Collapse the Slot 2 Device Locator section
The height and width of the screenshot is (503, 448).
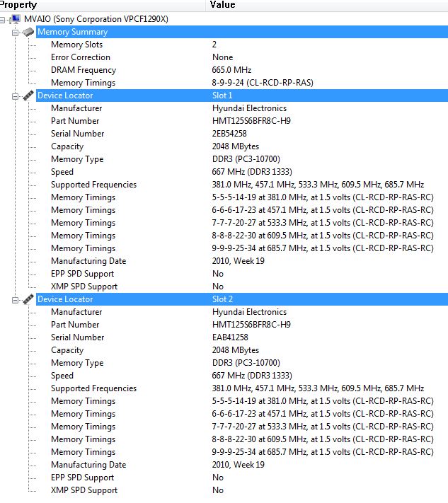point(15,300)
